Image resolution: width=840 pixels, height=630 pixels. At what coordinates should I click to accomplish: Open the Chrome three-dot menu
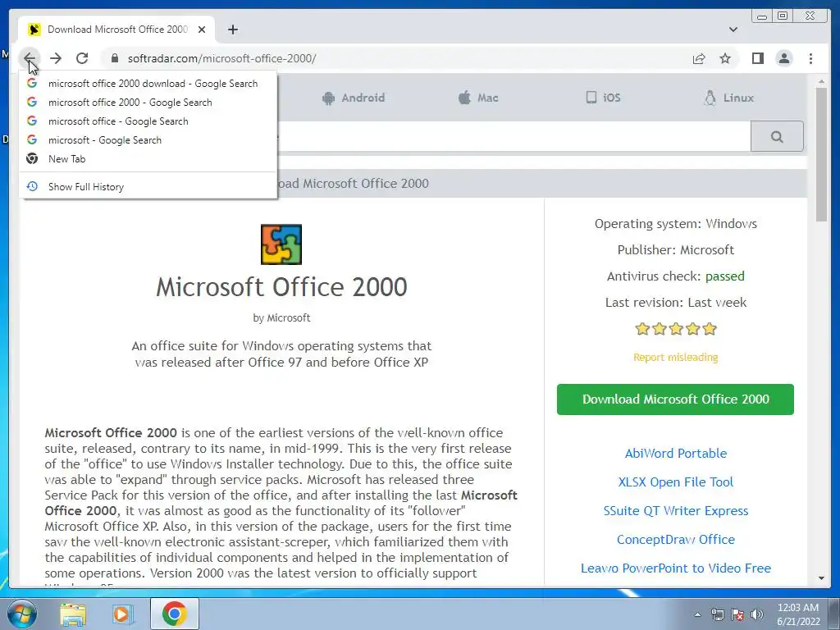[x=810, y=58]
